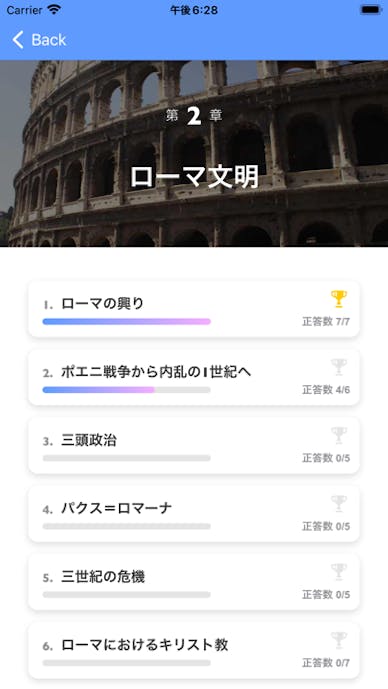Select lesson 4 パクス=ロマーナ
Image resolution: width=388 pixels, height=689 pixels.
point(194,514)
